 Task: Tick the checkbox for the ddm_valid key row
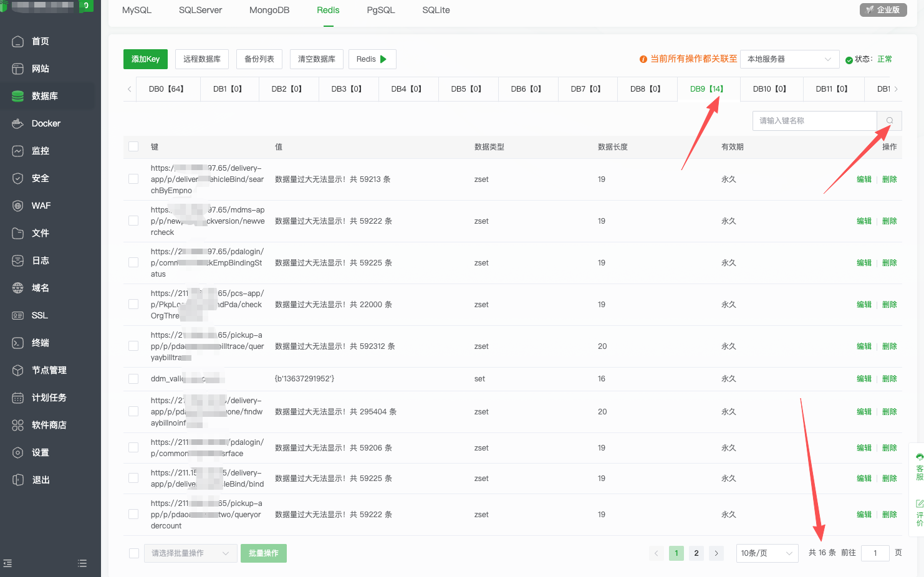(133, 379)
